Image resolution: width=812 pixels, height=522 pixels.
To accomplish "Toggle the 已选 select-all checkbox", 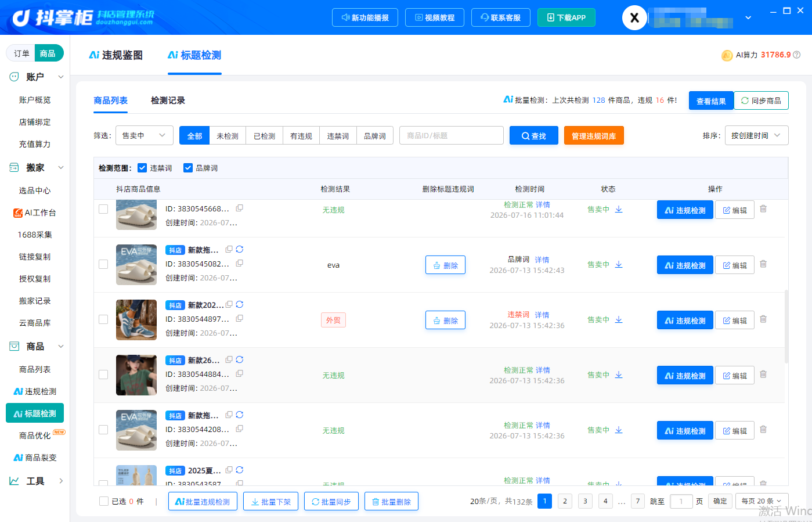I will click(104, 501).
